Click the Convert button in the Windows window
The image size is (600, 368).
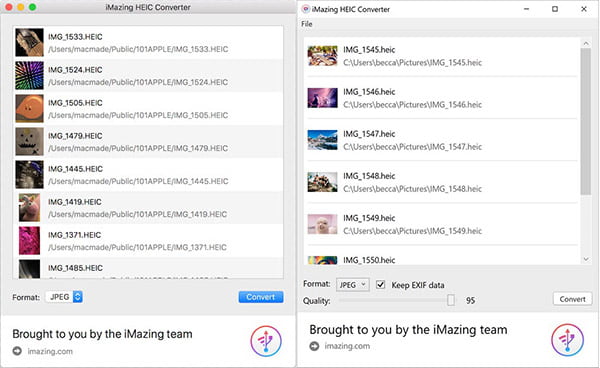coord(572,299)
